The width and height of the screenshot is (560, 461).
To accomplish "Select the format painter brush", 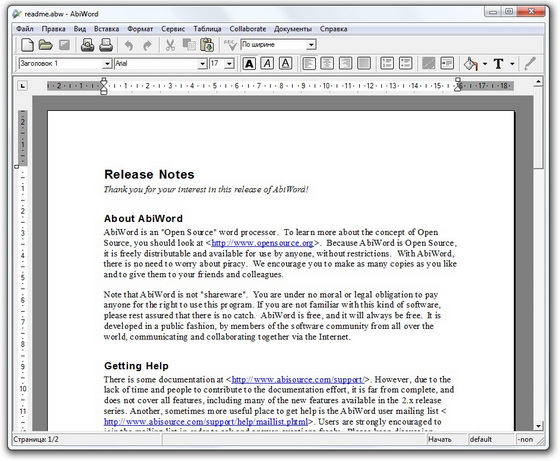I will pos(530,64).
